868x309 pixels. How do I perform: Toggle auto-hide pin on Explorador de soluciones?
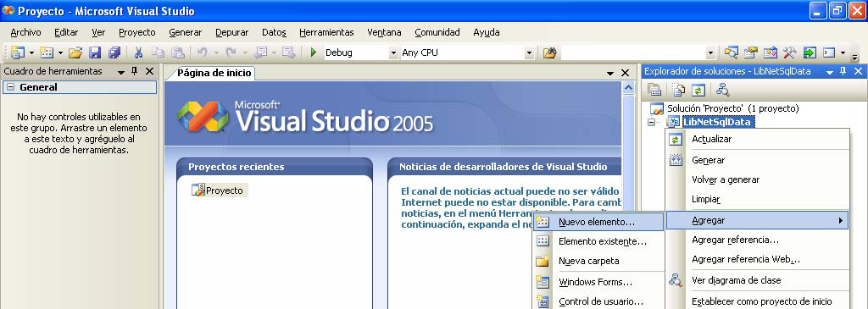(843, 71)
